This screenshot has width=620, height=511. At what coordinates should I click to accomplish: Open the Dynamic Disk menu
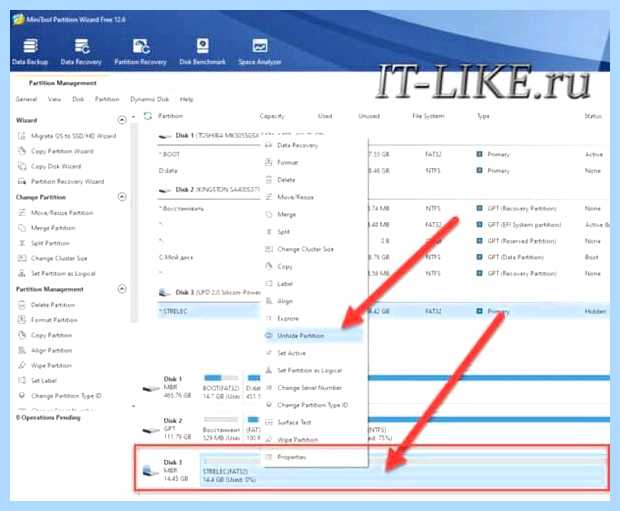tap(149, 99)
